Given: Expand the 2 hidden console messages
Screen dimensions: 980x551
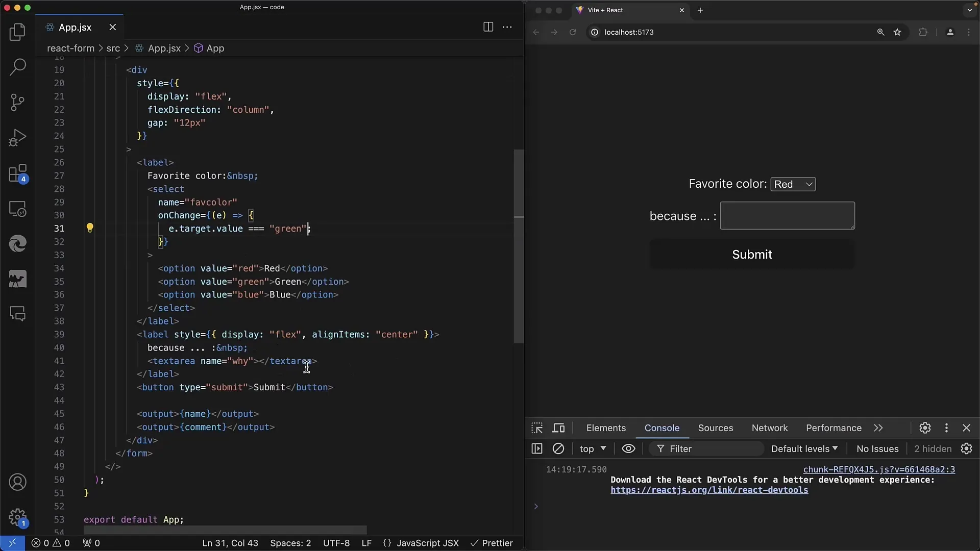Looking at the screenshot, I should (933, 449).
